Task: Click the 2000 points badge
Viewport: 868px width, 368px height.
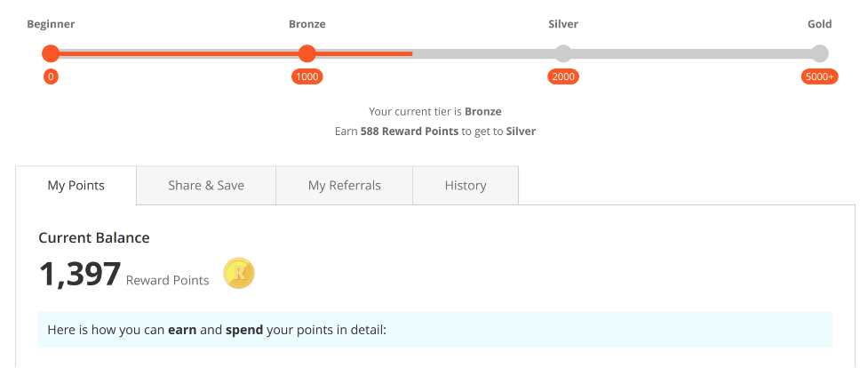Action: coord(563,77)
